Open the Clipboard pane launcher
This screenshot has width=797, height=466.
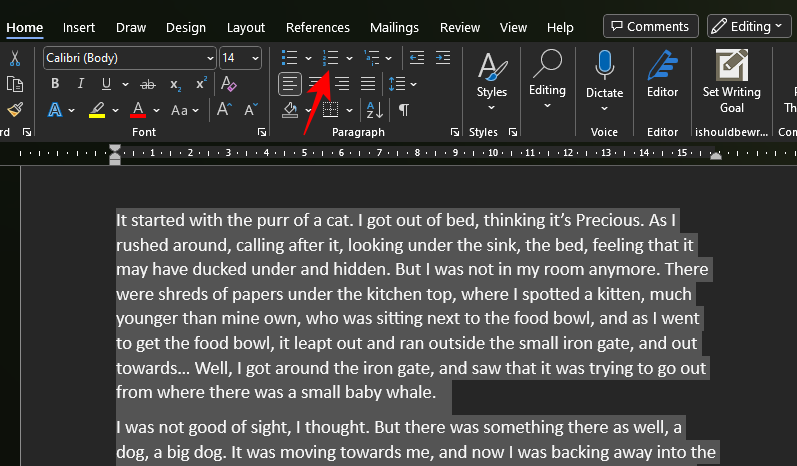[x=26, y=133]
